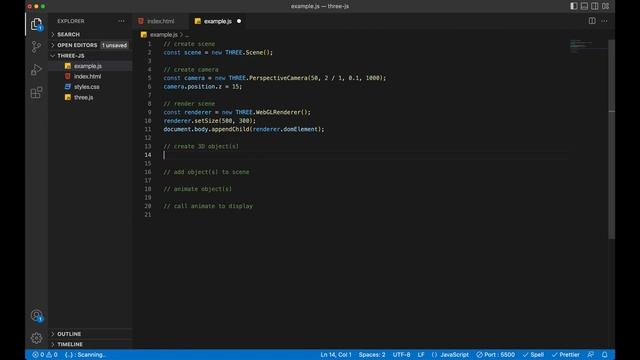The height and width of the screenshot is (360, 640).
Task: Open the Explorer view in activity bar
Action: click(36, 24)
